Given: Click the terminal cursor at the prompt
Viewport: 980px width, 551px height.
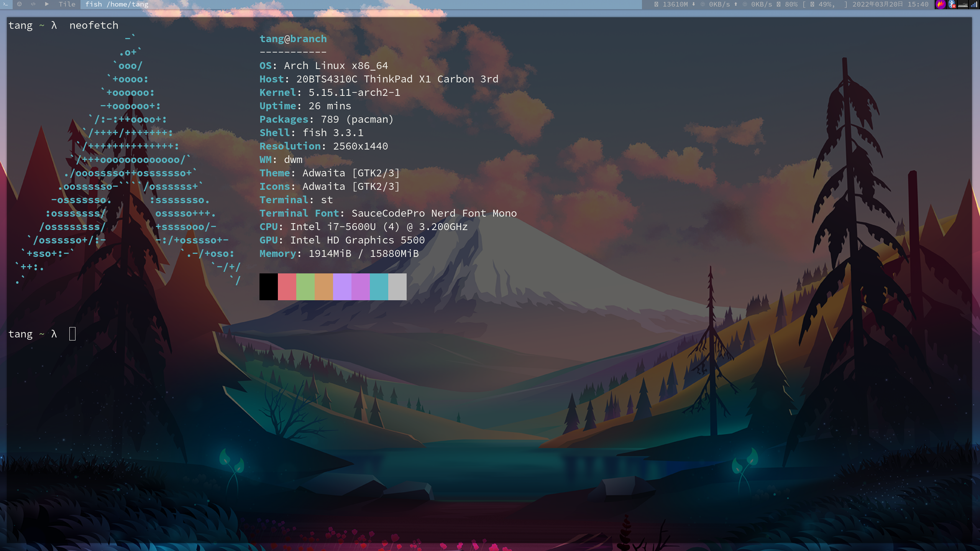Looking at the screenshot, I should coord(72,334).
